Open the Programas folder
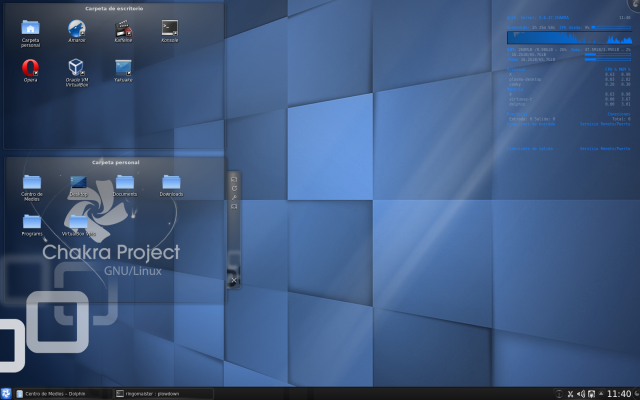Viewport: 640px width, 400px height. click(32, 221)
